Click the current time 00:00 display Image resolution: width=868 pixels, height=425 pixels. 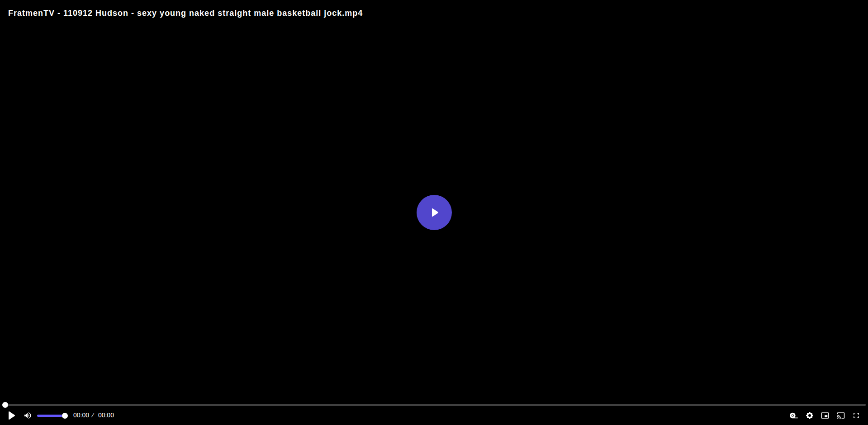tap(81, 415)
